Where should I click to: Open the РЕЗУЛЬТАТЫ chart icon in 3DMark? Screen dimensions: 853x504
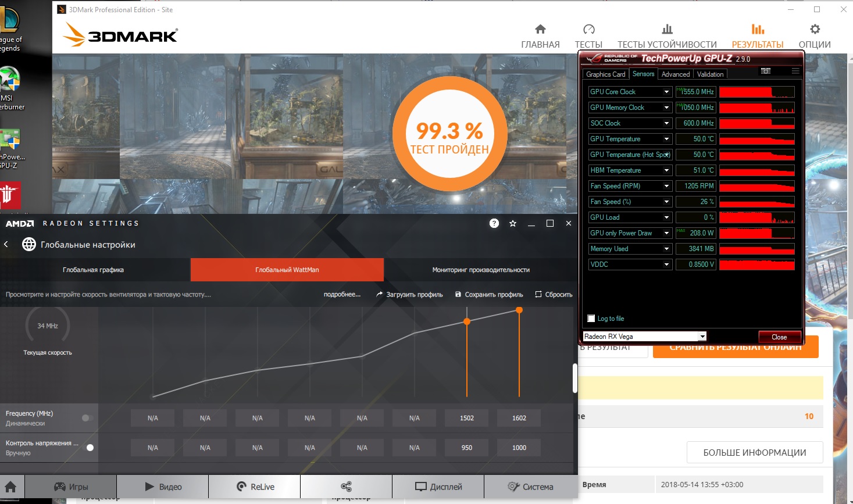tap(758, 29)
